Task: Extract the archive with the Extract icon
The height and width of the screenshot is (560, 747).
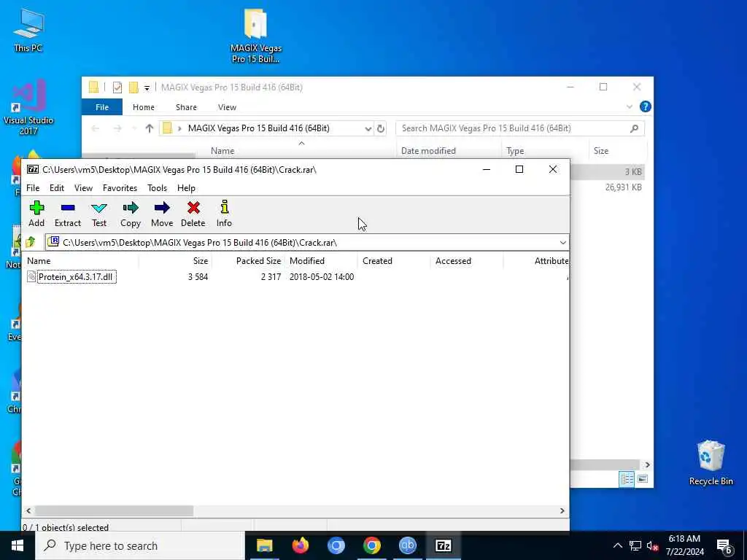Action: click(x=68, y=214)
